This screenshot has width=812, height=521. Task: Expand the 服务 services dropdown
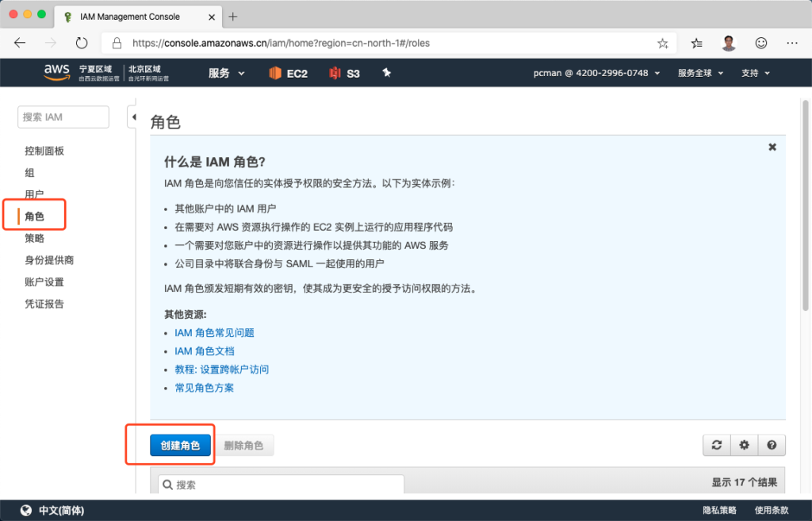[x=227, y=73]
